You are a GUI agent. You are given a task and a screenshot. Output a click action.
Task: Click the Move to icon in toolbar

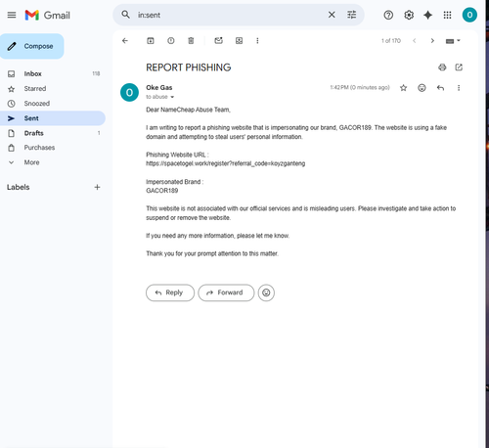(239, 41)
